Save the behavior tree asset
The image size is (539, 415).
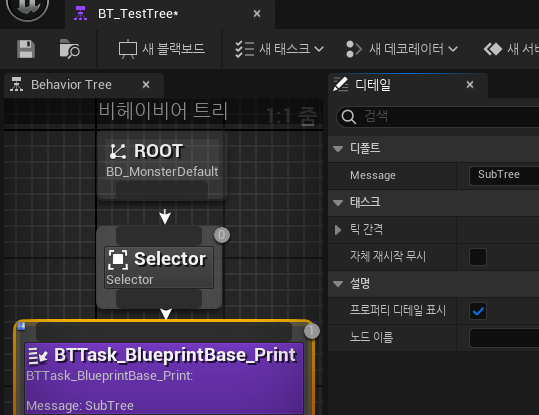(26, 49)
